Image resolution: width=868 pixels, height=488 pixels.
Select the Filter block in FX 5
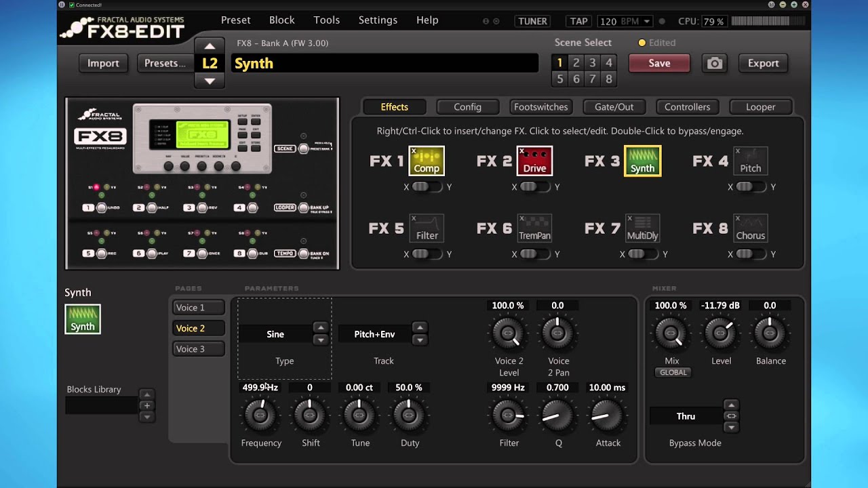coord(427,228)
